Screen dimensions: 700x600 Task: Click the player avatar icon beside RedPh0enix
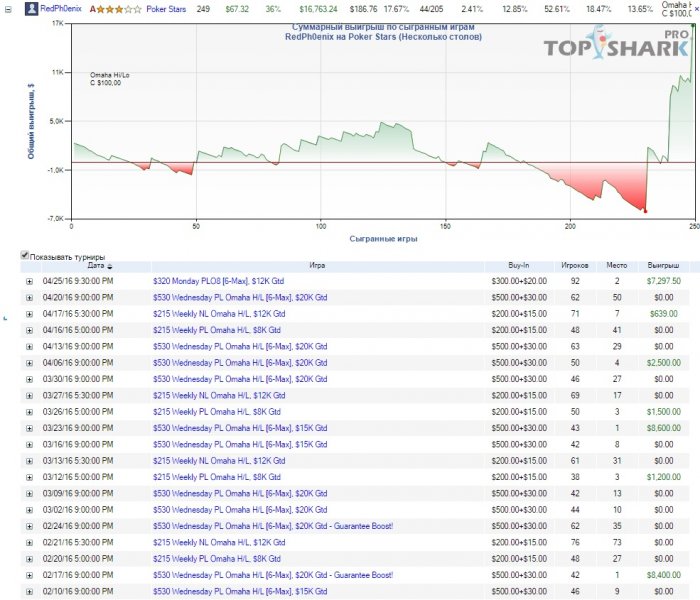click(x=31, y=9)
